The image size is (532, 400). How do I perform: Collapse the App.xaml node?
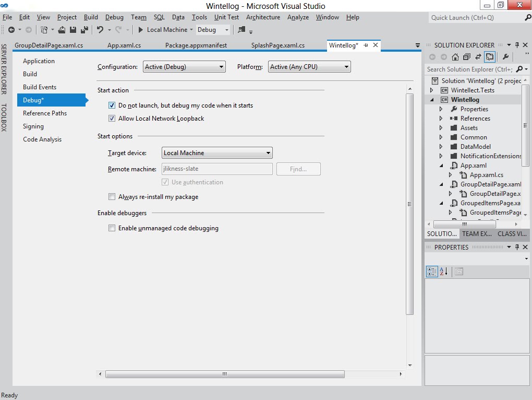tap(441, 166)
